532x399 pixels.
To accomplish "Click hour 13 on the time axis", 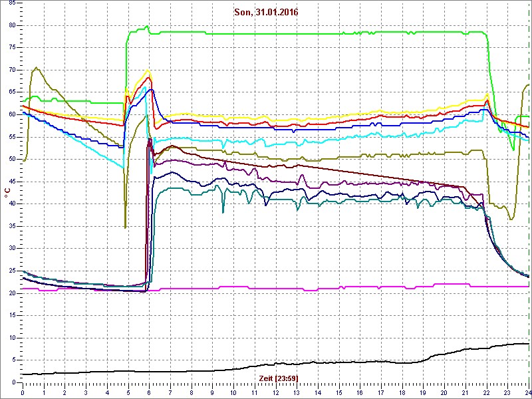I will 297,392.
